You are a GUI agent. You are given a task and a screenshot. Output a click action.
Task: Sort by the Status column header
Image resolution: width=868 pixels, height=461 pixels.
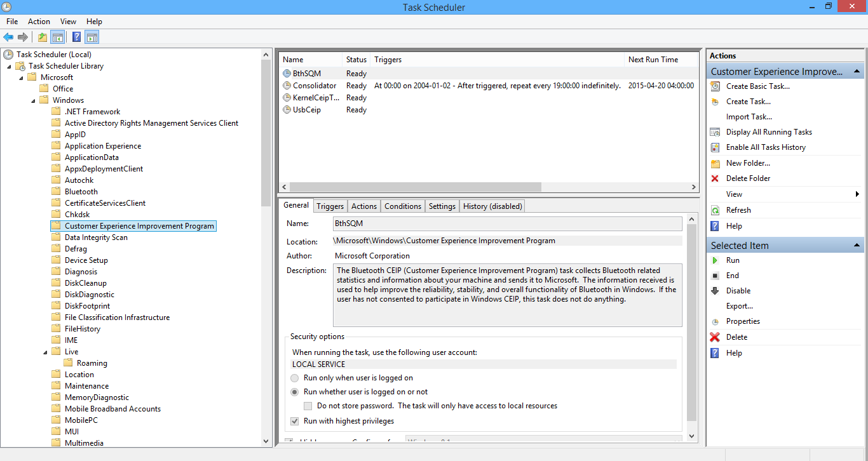tap(357, 60)
